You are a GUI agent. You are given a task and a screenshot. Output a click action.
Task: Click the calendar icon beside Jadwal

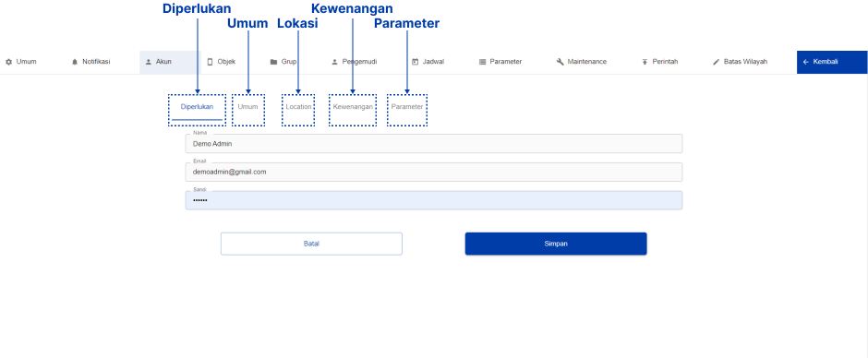[416, 62]
